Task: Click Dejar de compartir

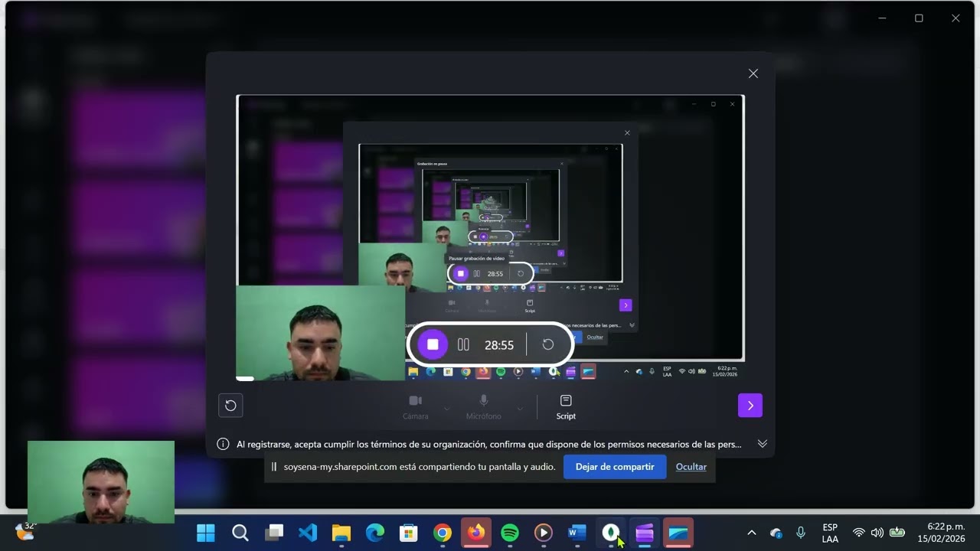Action: pyautogui.click(x=615, y=467)
